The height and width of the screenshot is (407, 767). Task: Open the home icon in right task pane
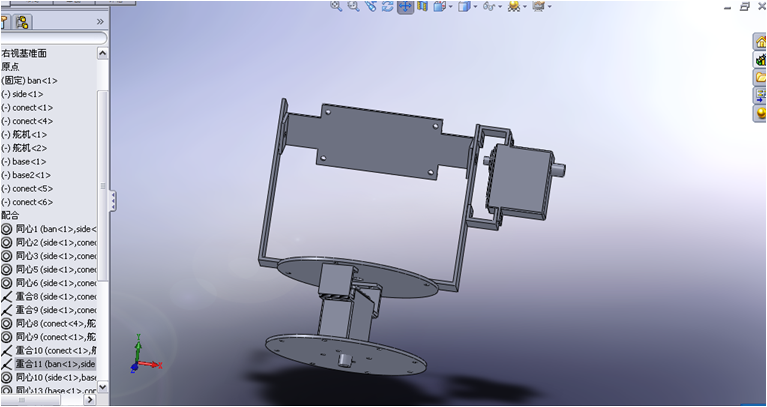coord(759,41)
